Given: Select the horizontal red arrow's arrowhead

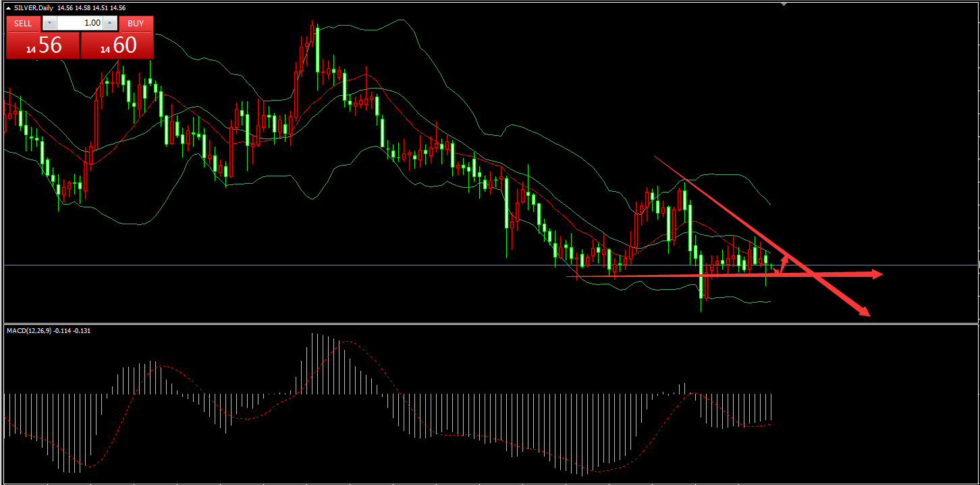Looking at the screenshot, I should 876,274.
